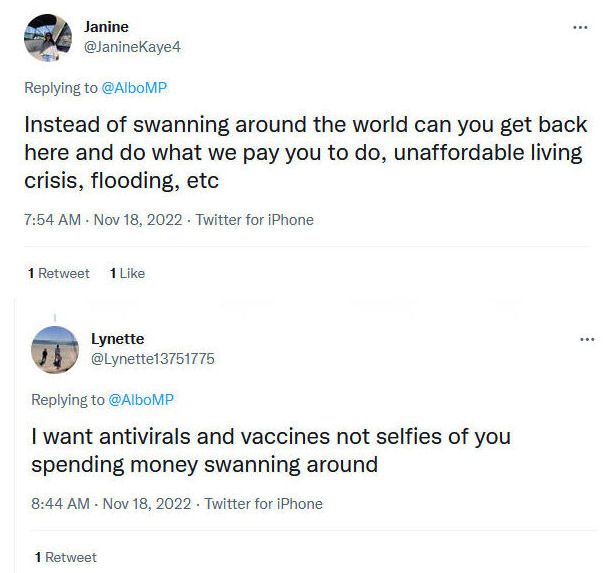609x573 pixels.
Task: Click Twitter for iPhone on Lynette's tweet
Action: tap(263, 504)
